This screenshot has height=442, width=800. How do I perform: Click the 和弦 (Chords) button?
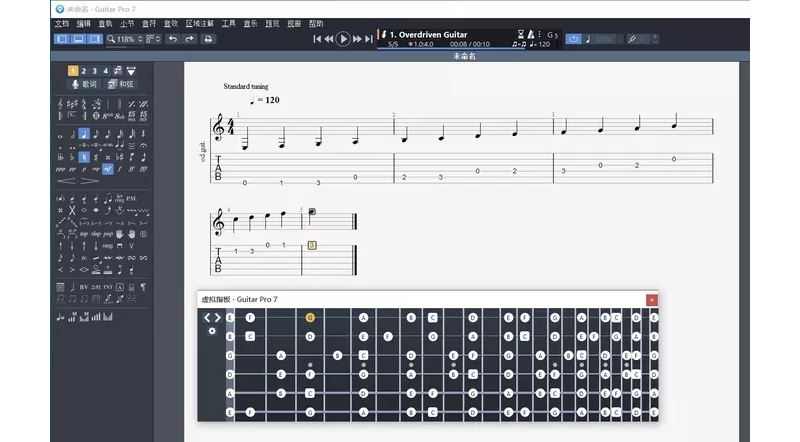[x=121, y=84]
